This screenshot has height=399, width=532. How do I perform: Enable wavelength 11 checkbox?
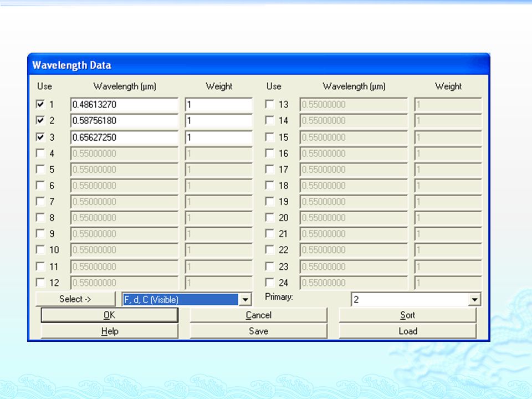[x=40, y=267]
